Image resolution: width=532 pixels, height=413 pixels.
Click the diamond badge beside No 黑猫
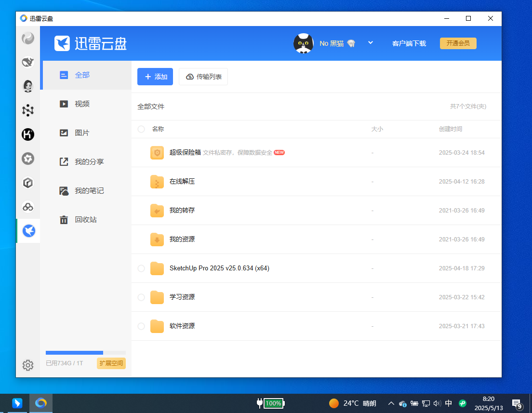[x=351, y=43]
